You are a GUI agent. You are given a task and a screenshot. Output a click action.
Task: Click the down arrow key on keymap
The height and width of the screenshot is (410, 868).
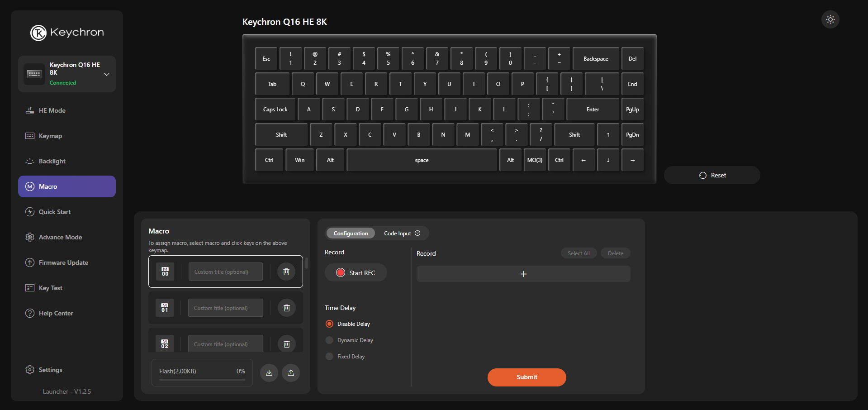pos(608,160)
